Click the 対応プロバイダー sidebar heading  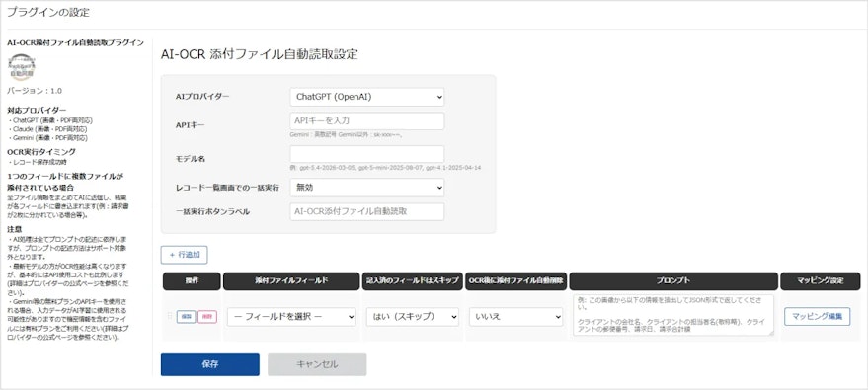[38, 110]
